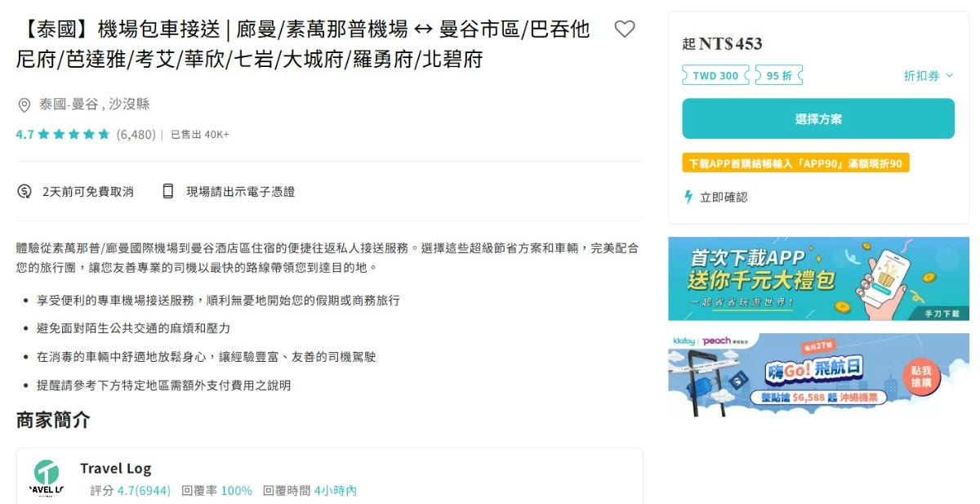Image resolution: width=980 pixels, height=504 pixels.
Task: Click the location pin icon
Action: [24, 105]
